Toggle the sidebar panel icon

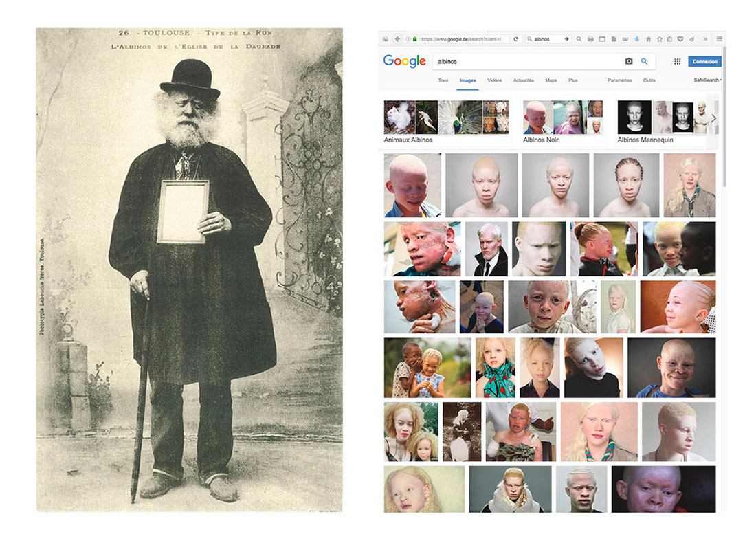(602, 39)
